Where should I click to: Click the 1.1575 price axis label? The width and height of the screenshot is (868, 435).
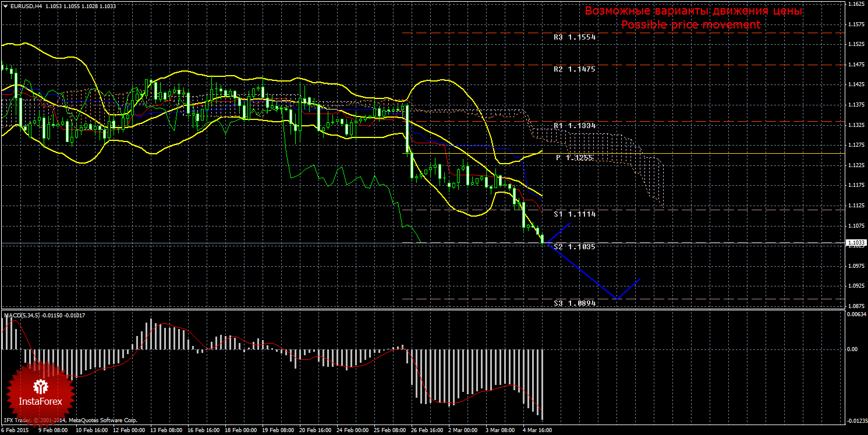(x=856, y=24)
